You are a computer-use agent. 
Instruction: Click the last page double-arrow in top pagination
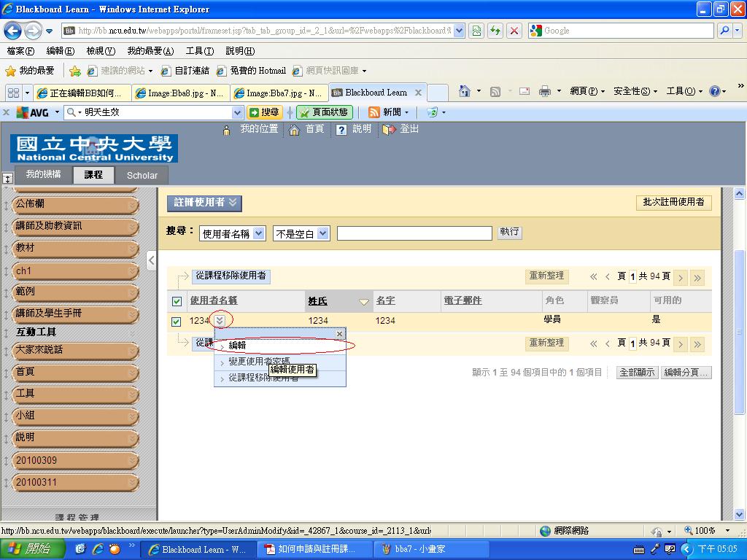coord(697,277)
